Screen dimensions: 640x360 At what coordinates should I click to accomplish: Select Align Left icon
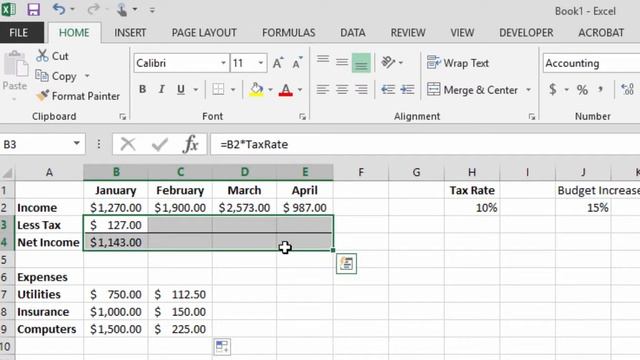point(323,89)
